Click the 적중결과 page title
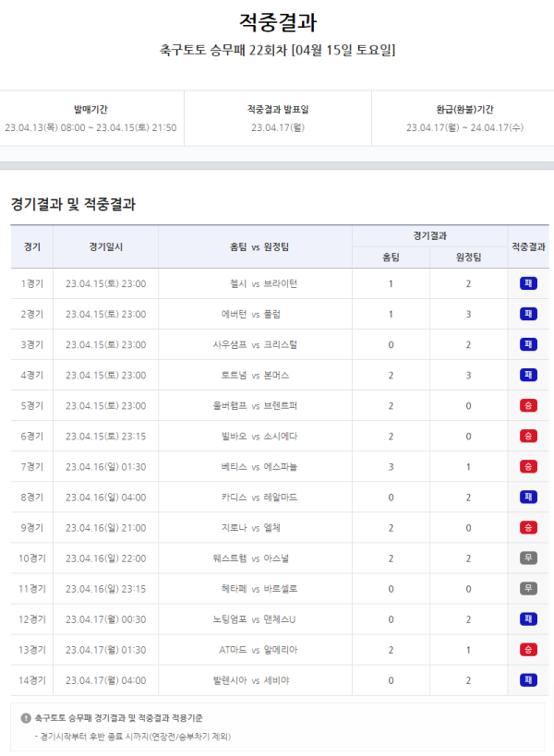The width and height of the screenshot is (554, 756). point(278,22)
